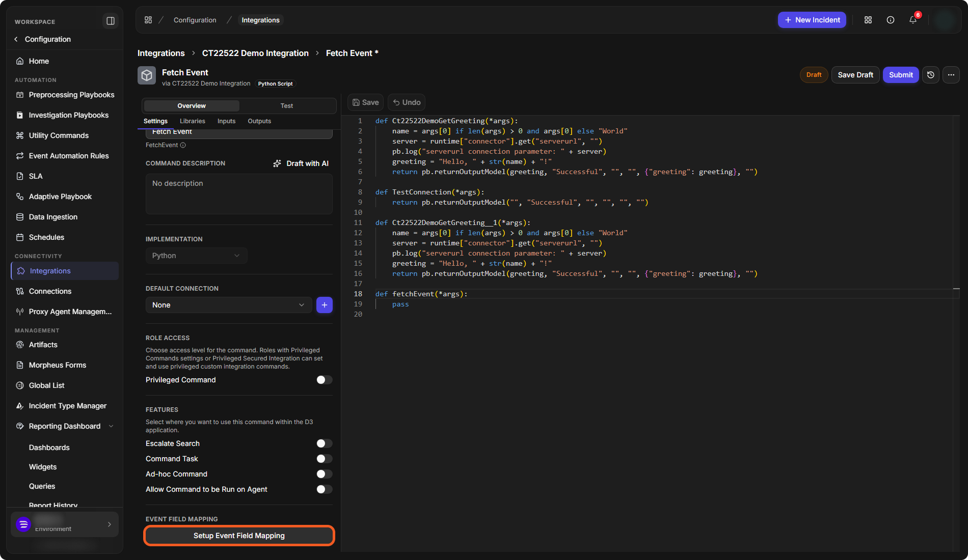This screenshot has width=968, height=560.
Task: Click Save Draft button
Action: tap(855, 75)
